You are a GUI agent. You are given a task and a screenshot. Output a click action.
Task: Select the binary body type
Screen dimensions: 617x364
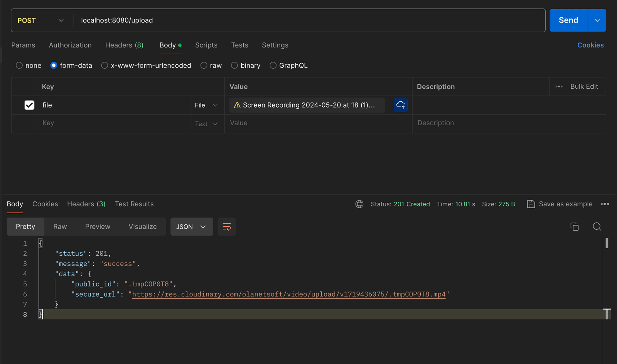click(234, 66)
